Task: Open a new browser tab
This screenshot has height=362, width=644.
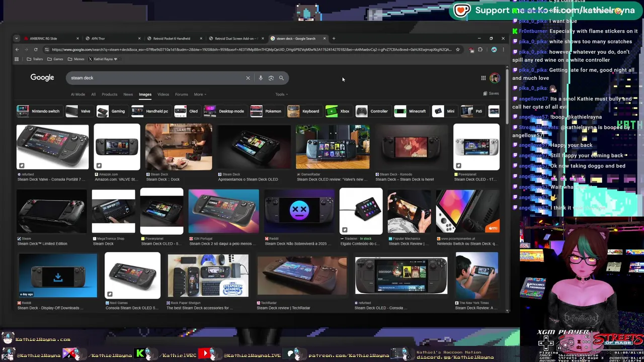Action: click(x=334, y=38)
